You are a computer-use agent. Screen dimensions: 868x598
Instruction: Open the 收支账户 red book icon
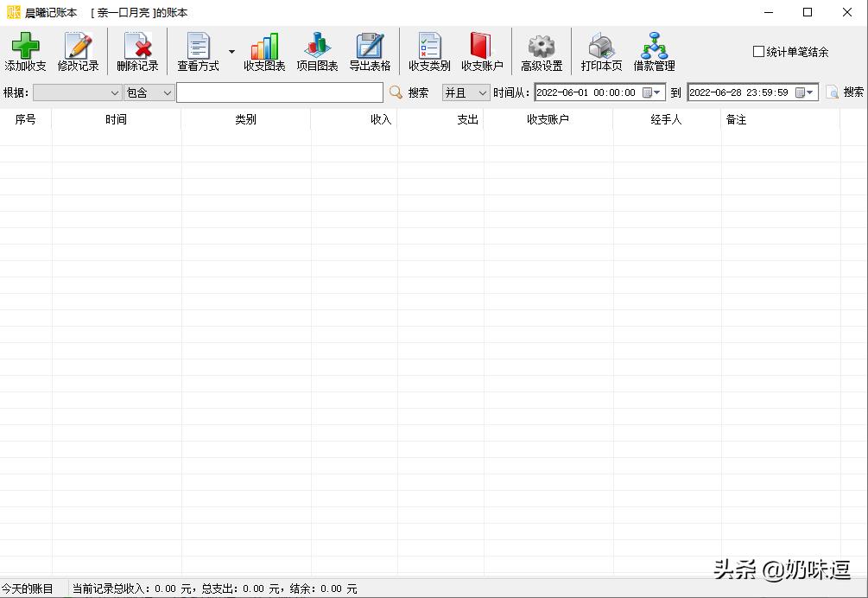482,46
